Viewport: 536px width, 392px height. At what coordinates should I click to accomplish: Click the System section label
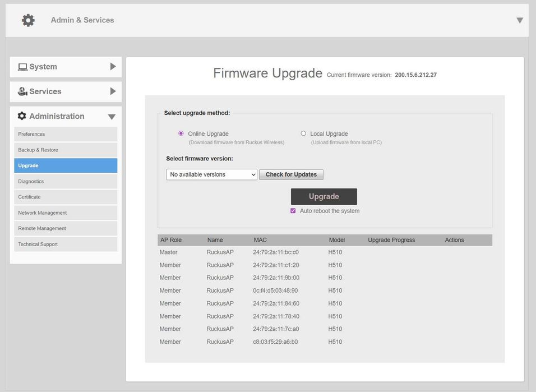click(x=43, y=67)
